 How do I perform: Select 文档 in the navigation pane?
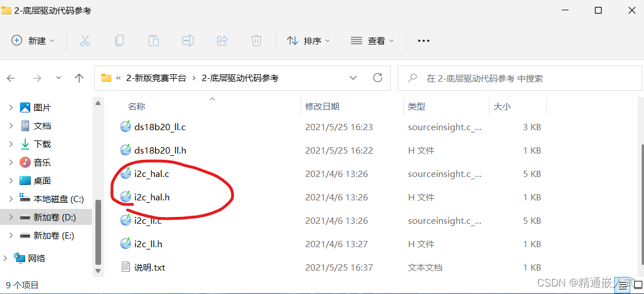pyautogui.click(x=42, y=126)
